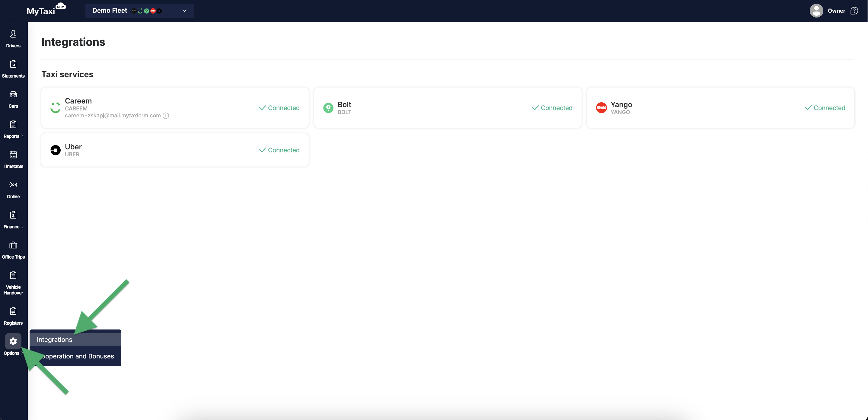The image size is (868, 420).
Task: Click the Bolt card title
Action: point(344,104)
